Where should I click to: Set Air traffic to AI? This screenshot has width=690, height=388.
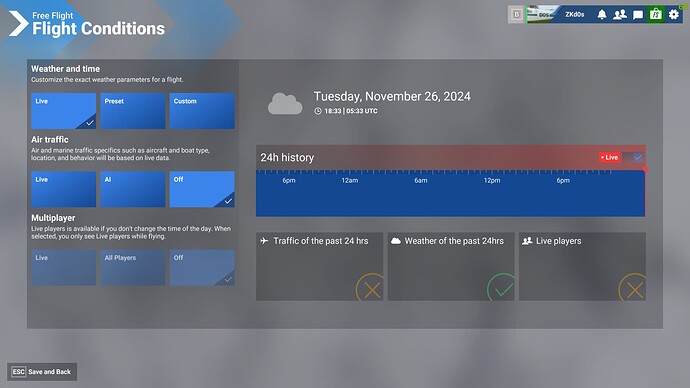click(x=133, y=189)
